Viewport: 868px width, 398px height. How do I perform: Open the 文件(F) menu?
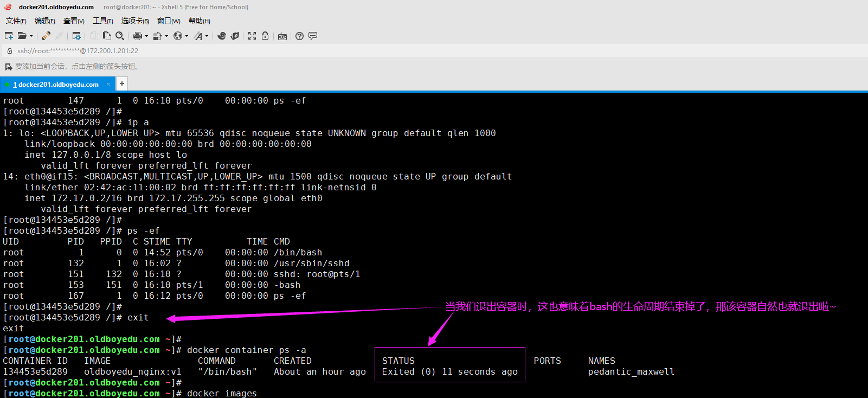16,21
